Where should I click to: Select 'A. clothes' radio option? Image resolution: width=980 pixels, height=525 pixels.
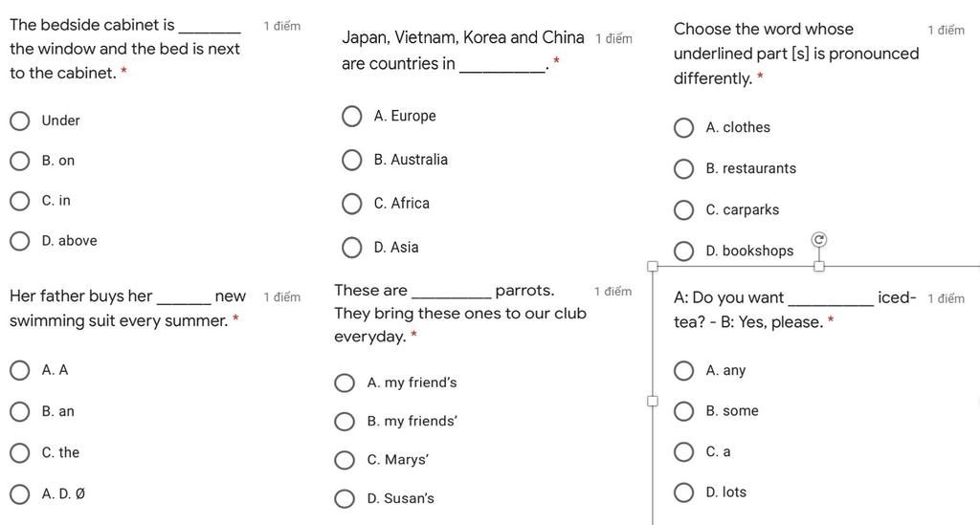click(684, 128)
